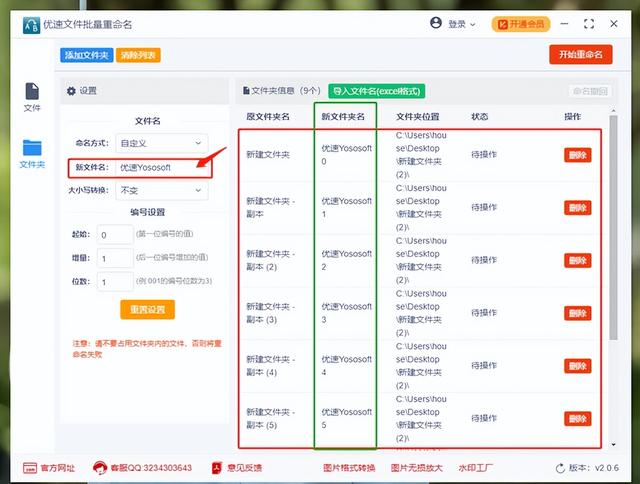Click the 意见反馈 feedback icon
This screenshot has width=640, height=484.
pyautogui.click(x=217, y=468)
